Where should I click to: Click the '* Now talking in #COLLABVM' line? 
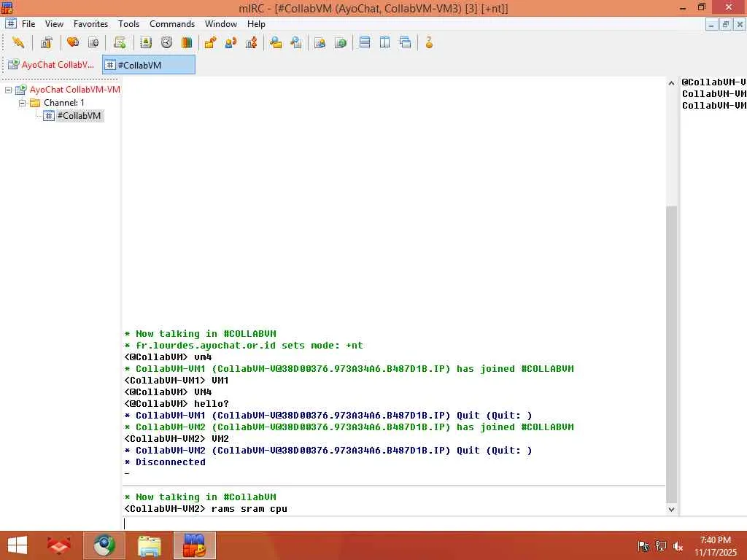point(200,333)
